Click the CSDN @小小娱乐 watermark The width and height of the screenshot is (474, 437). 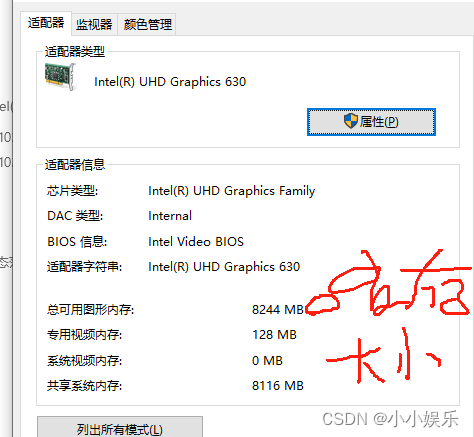(390, 419)
